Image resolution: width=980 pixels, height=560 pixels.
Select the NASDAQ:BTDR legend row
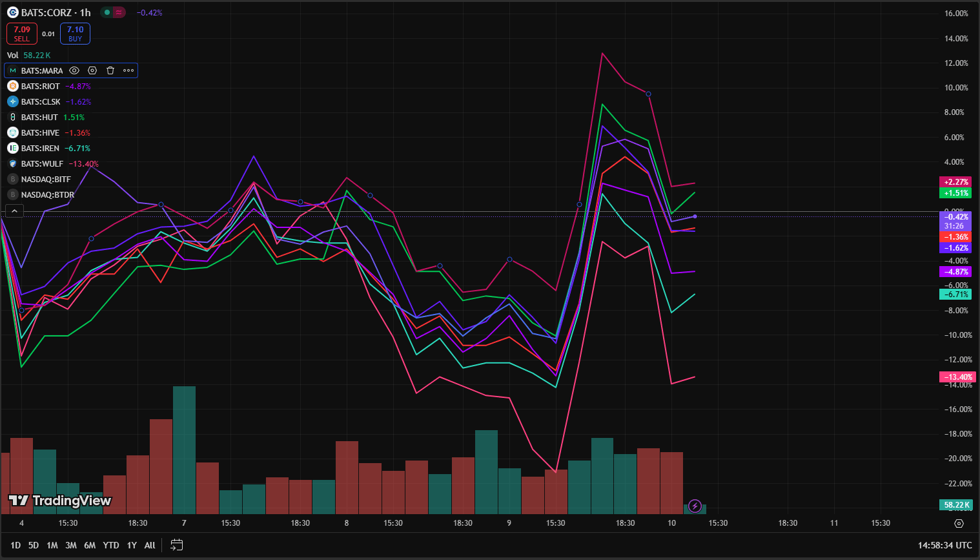[x=41, y=194]
